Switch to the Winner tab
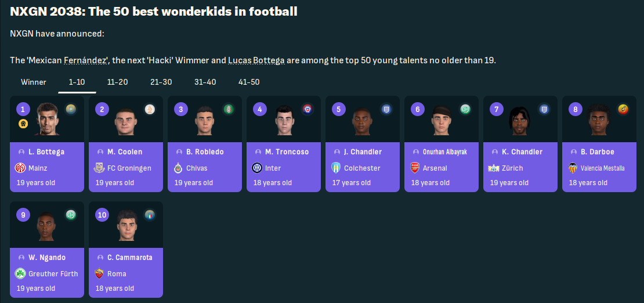This screenshot has height=303, width=644. [34, 82]
